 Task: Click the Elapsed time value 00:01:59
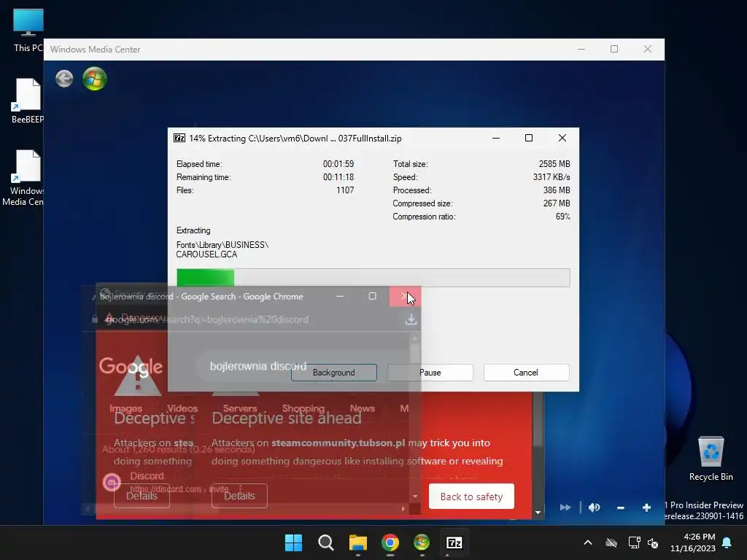click(338, 164)
